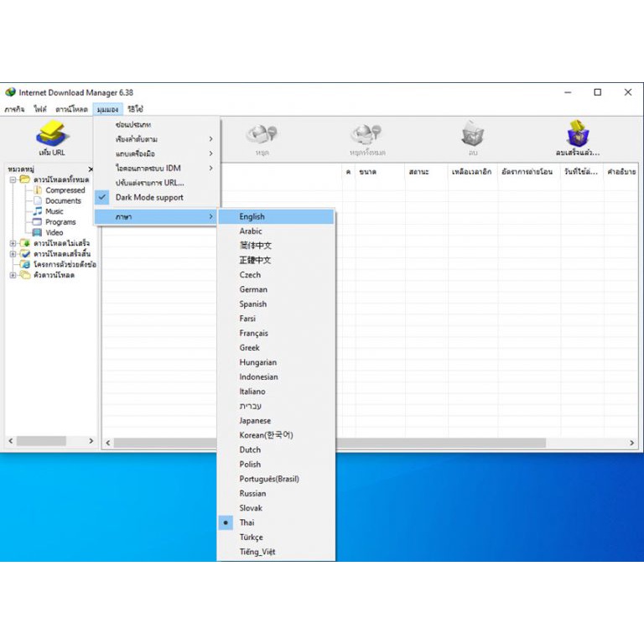This screenshot has width=644, height=644.
Task: Click the category panel horizontal scrollbar
Action: point(51,441)
